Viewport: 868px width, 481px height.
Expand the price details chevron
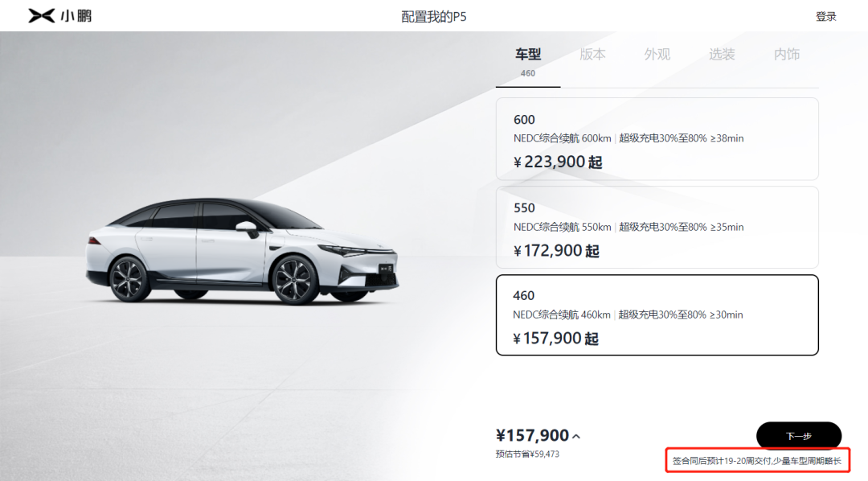pos(576,437)
